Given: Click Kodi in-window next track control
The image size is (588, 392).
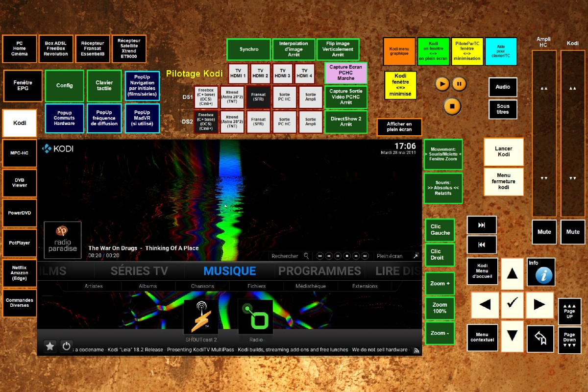Looking at the screenshot, I should click(365, 256).
